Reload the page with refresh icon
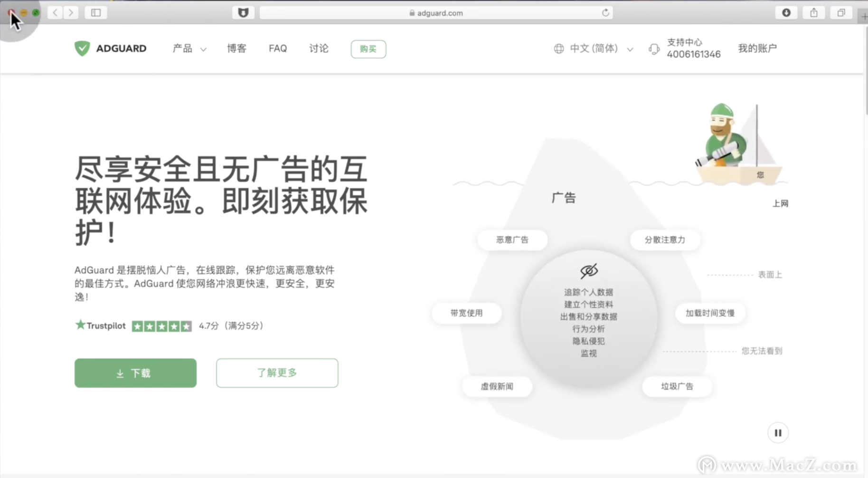This screenshot has height=478, width=868. pyautogui.click(x=605, y=13)
